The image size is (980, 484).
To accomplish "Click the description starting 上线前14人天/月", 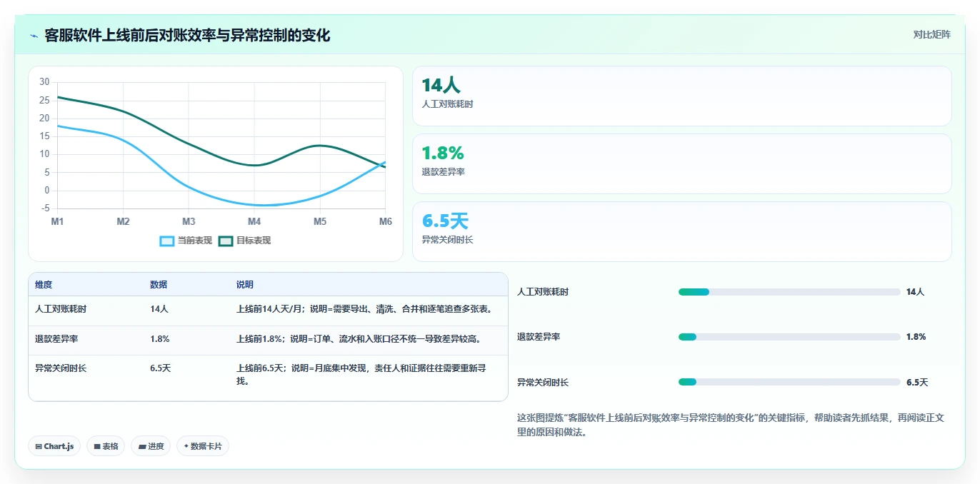I will [x=364, y=309].
